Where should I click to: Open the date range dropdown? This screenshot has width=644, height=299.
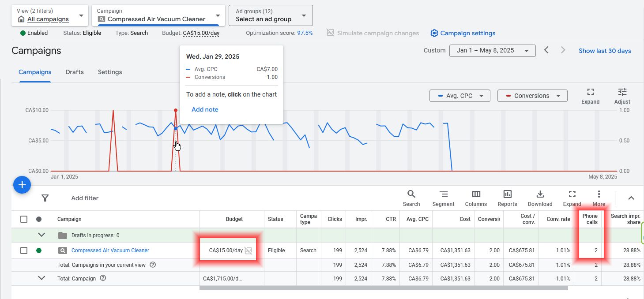(492, 50)
